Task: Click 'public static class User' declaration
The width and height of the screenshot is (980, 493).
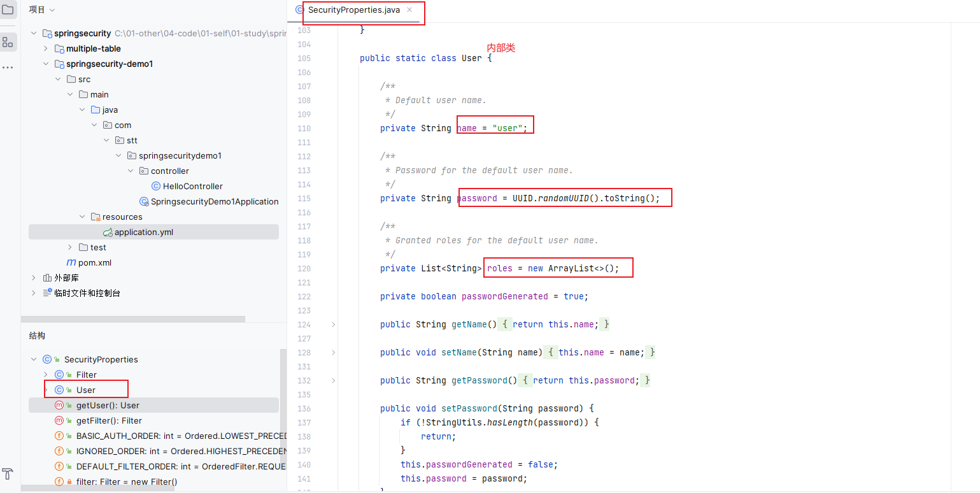Action: point(421,58)
